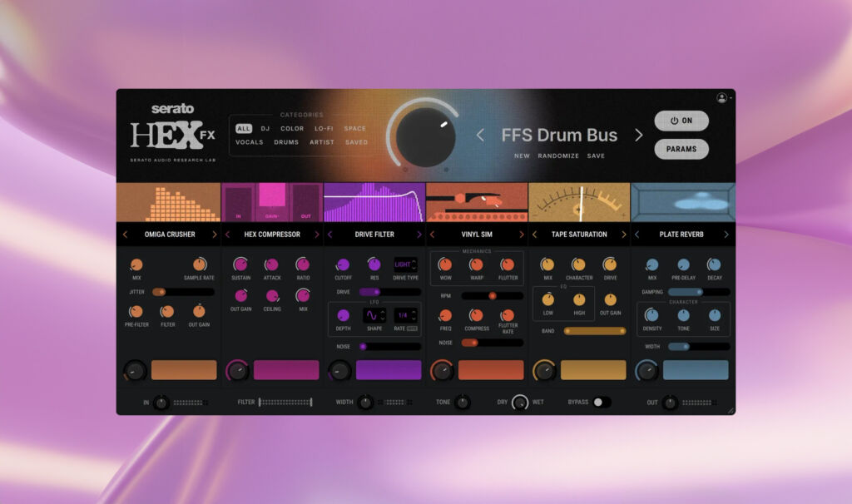Turn the plugin ON with the power button
Viewport: 852px width, 504px height.
681,121
